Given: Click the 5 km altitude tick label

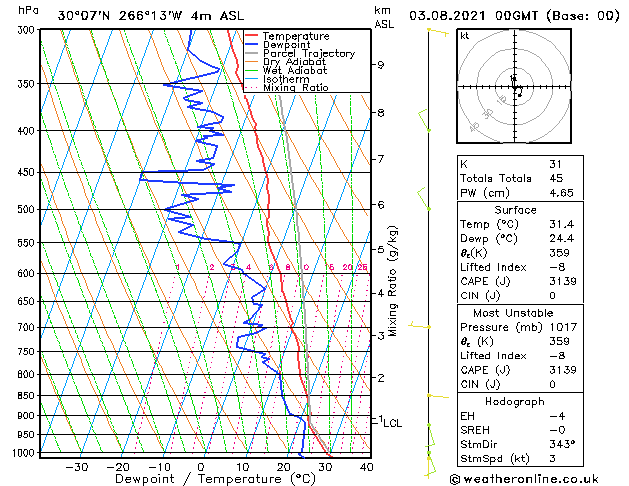Looking at the screenshot, I should (380, 249).
